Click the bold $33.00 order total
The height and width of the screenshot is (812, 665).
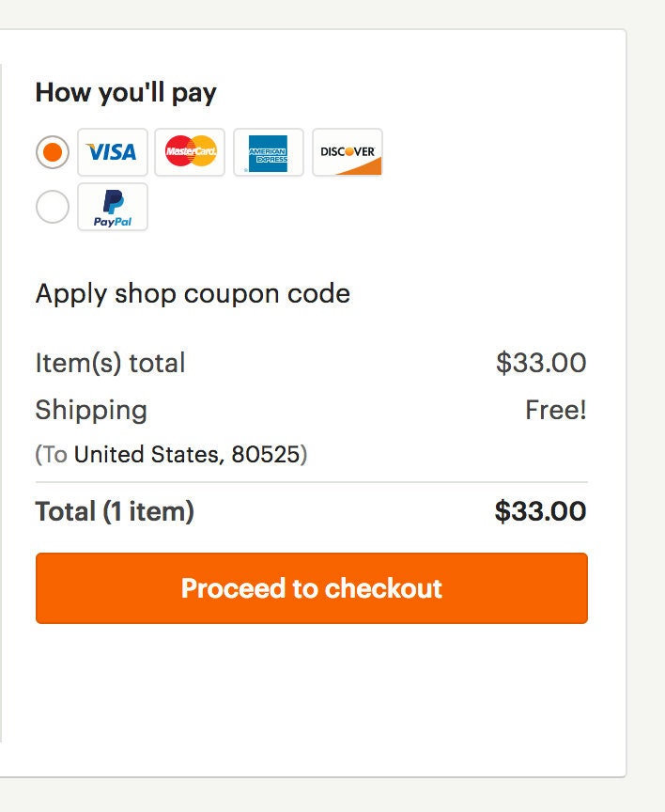click(x=540, y=511)
